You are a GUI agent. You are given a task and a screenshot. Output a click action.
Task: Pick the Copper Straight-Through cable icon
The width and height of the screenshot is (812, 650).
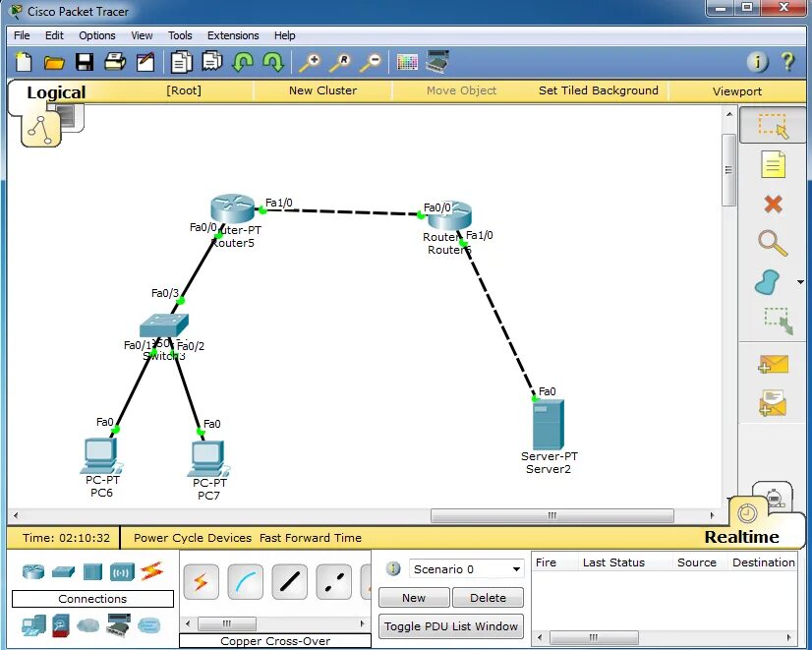[289, 582]
